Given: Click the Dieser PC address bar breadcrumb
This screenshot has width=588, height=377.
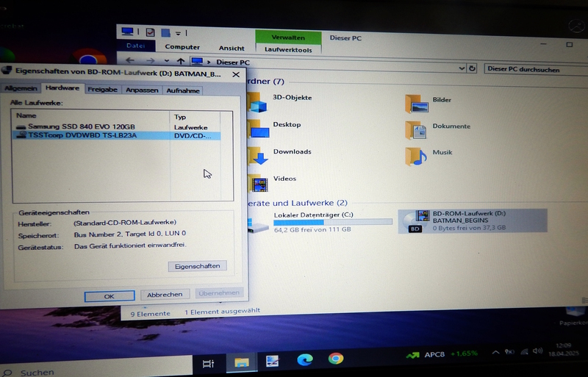Looking at the screenshot, I should coord(233,62).
